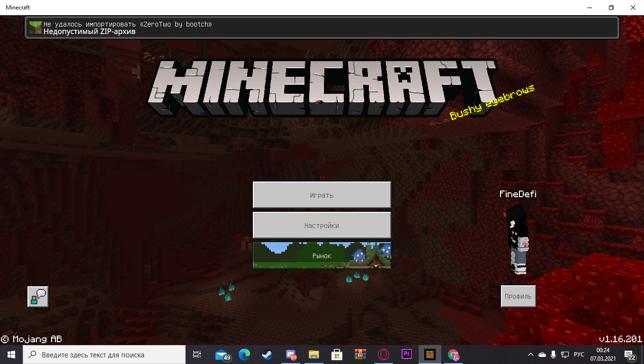The width and height of the screenshot is (644, 364).
Task: Open Opera browser from taskbar
Action: [x=384, y=355]
